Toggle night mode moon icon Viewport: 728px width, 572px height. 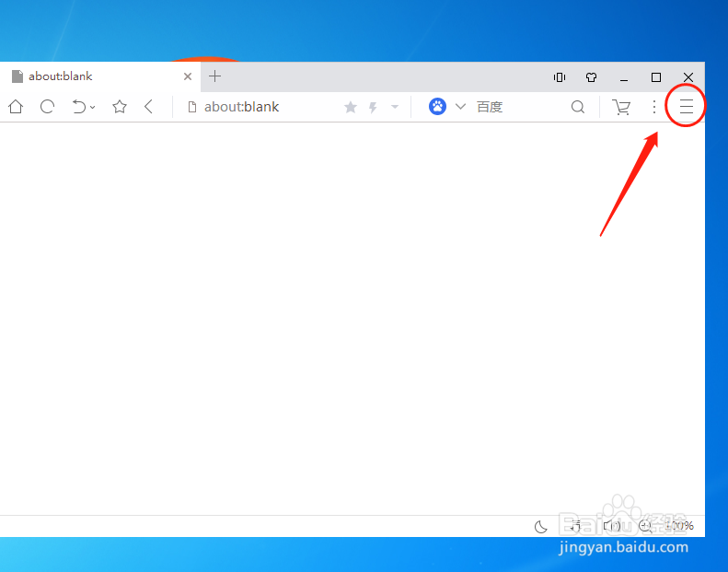541,527
